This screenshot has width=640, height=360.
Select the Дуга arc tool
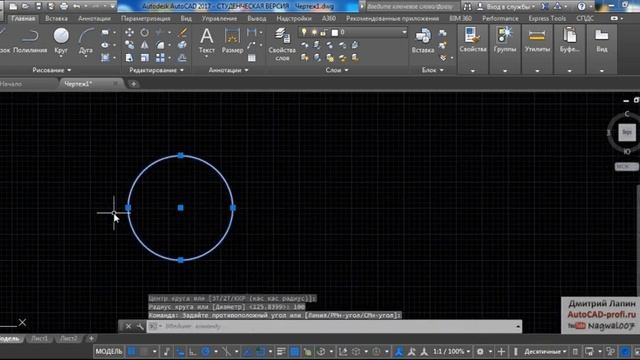click(86, 41)
